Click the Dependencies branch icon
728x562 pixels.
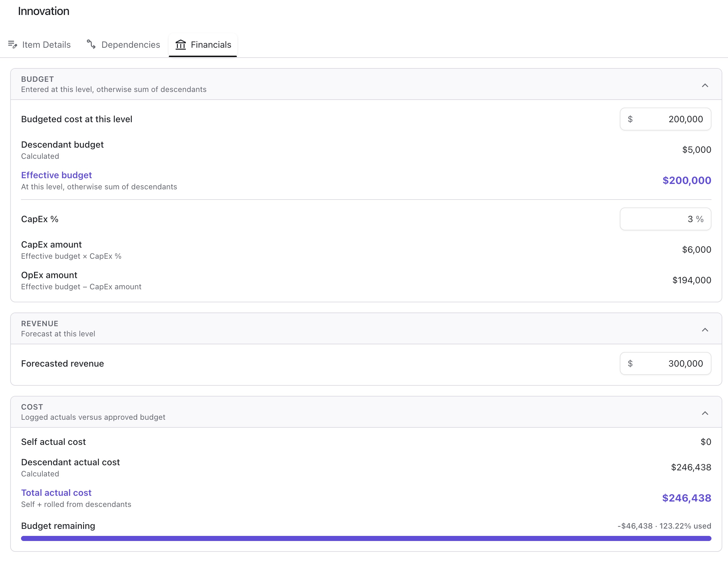(91, 44)
